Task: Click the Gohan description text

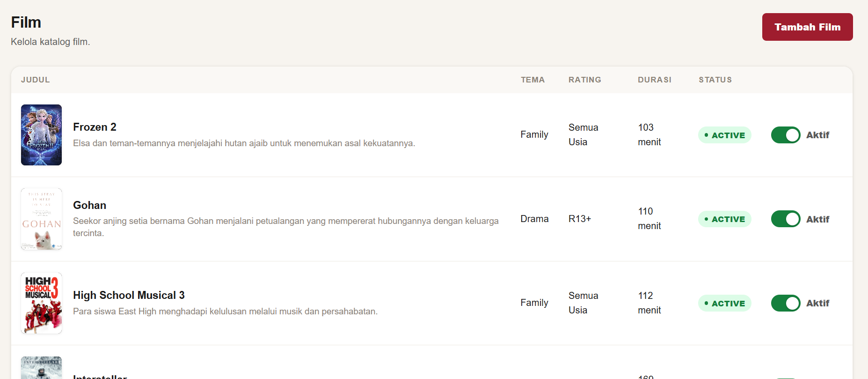Action: [x=286, y=227]
